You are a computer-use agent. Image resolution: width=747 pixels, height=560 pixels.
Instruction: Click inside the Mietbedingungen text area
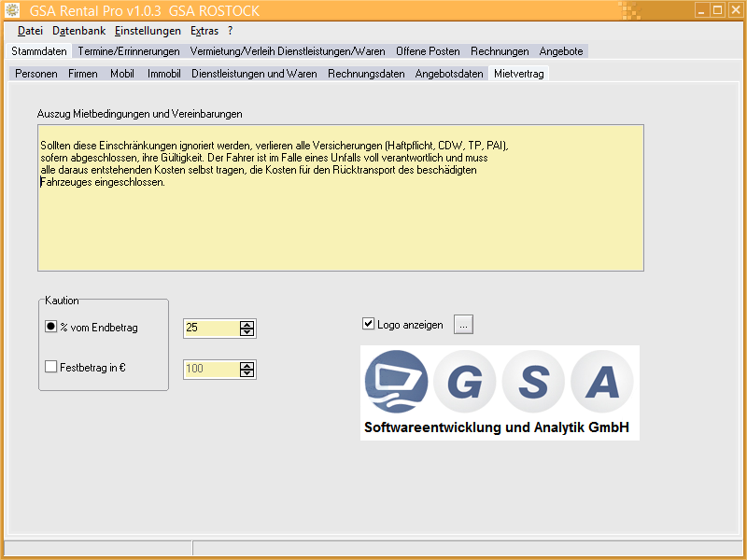pos(340,224)
